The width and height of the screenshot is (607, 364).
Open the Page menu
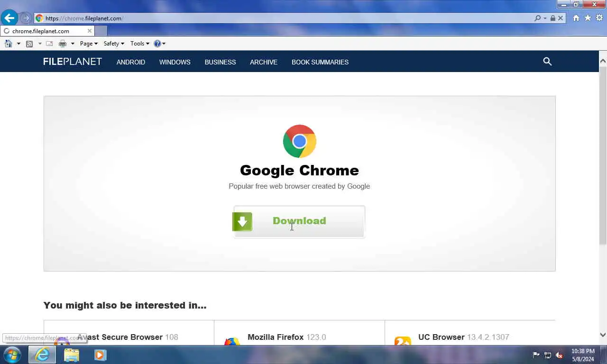tap(89, 44)
